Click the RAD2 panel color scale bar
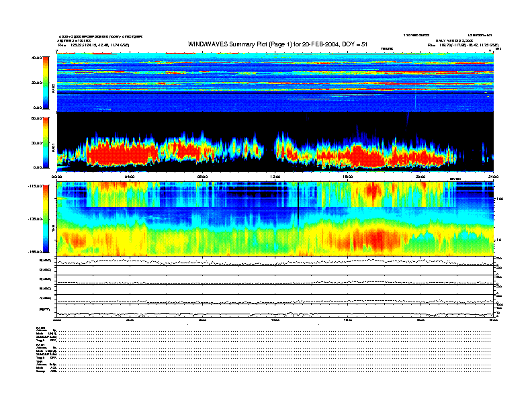Viewport: 532px width, 411px height. tap(46, 82)
